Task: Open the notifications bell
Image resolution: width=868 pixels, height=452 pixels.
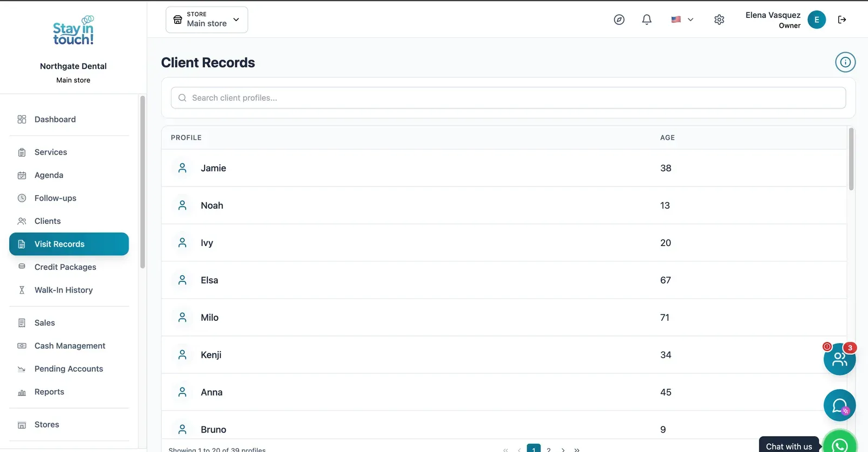Action: (x=647, y=20)
